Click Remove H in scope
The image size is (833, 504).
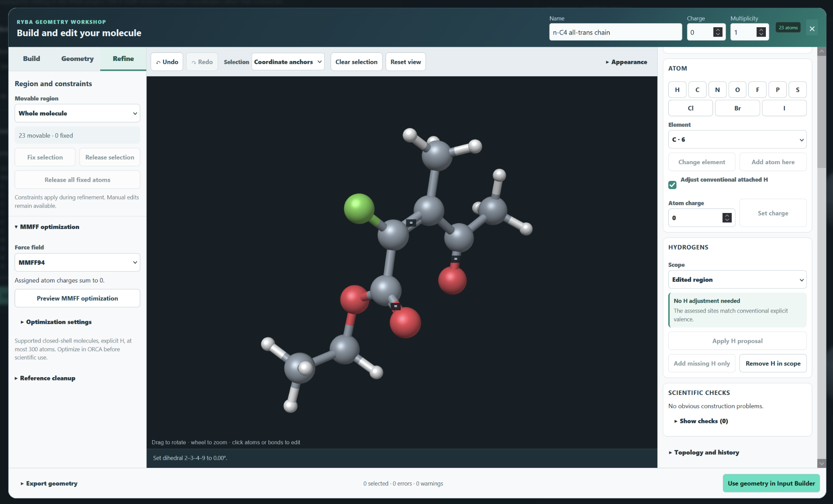click(773, 363)
